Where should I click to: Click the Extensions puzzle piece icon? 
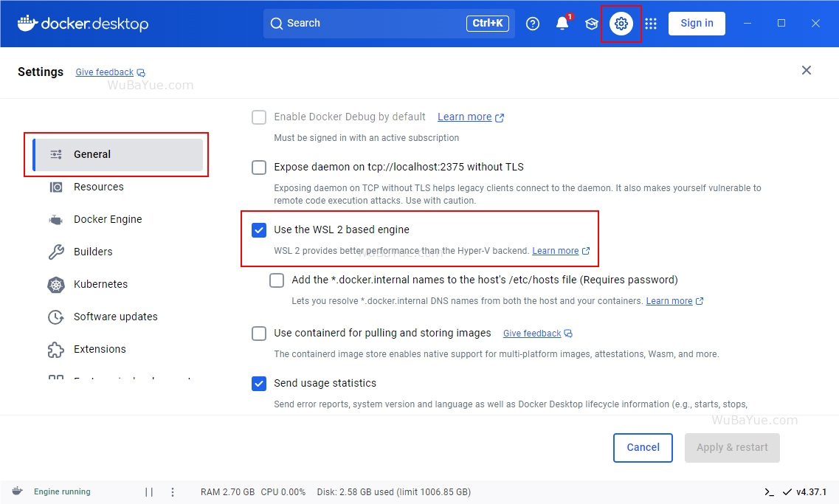tap(56, 349)
